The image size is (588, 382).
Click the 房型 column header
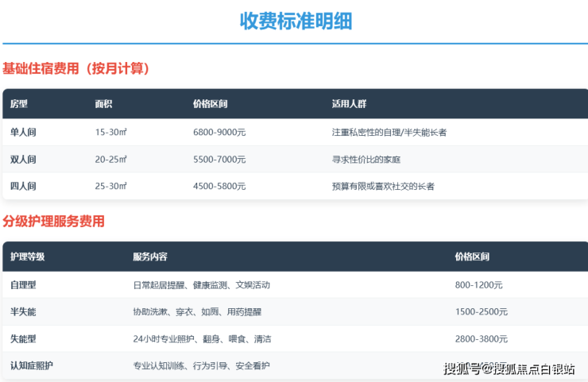(x=18, y=104)
